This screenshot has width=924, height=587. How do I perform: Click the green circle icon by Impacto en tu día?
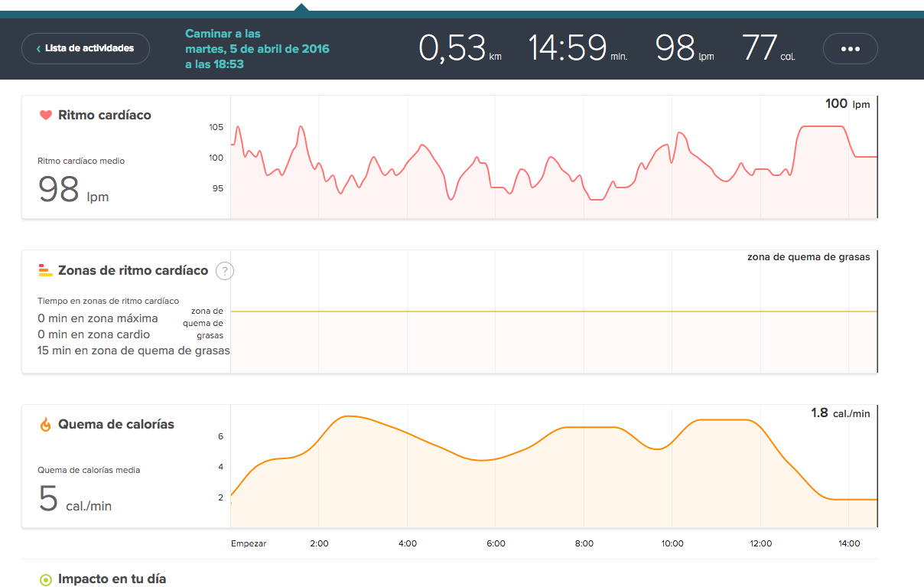point(45,579)
